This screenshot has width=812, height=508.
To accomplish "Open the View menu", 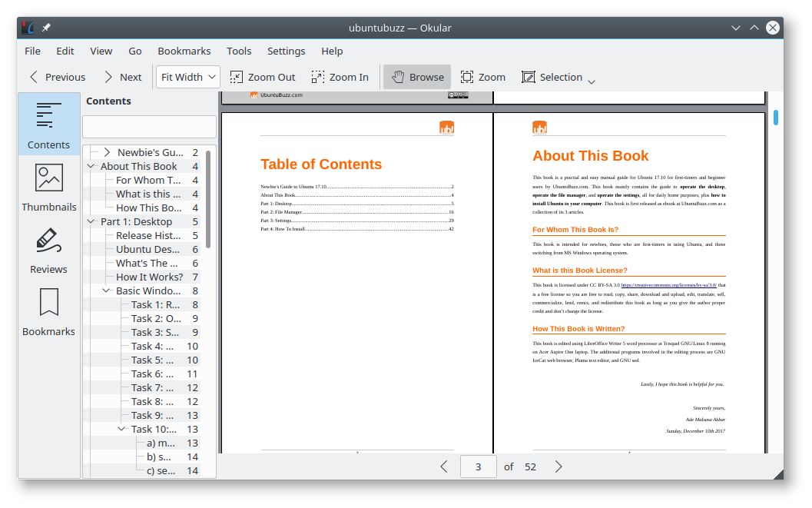I will (101, 51).
